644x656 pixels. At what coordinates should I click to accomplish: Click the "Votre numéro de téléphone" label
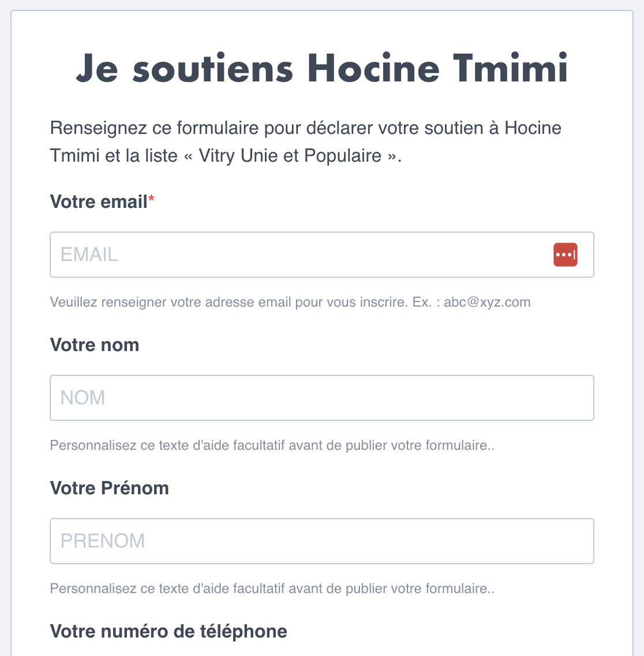click(169, 631)
